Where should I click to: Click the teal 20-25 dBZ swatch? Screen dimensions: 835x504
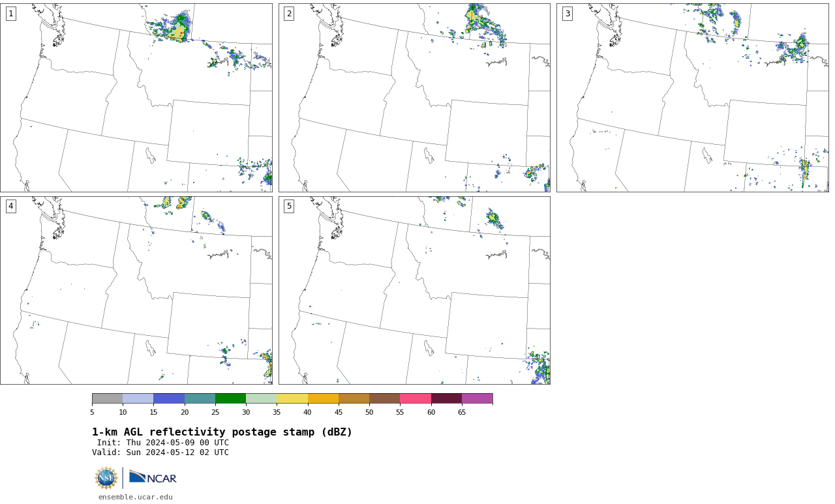pyautogui.click(x=200, y=398)
